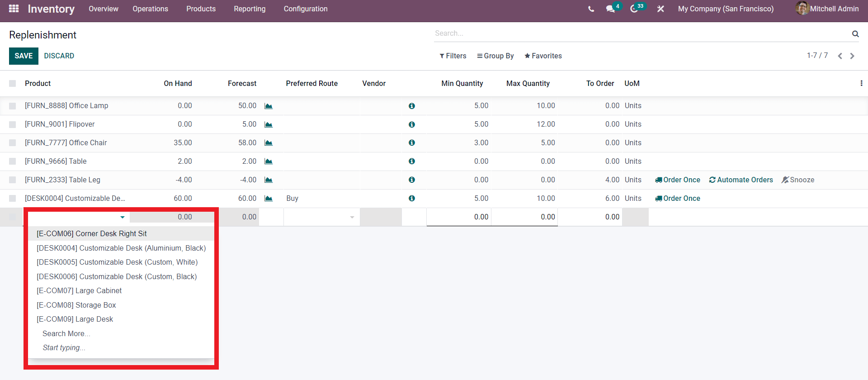Open the activities clock icon

pos(634,9)
